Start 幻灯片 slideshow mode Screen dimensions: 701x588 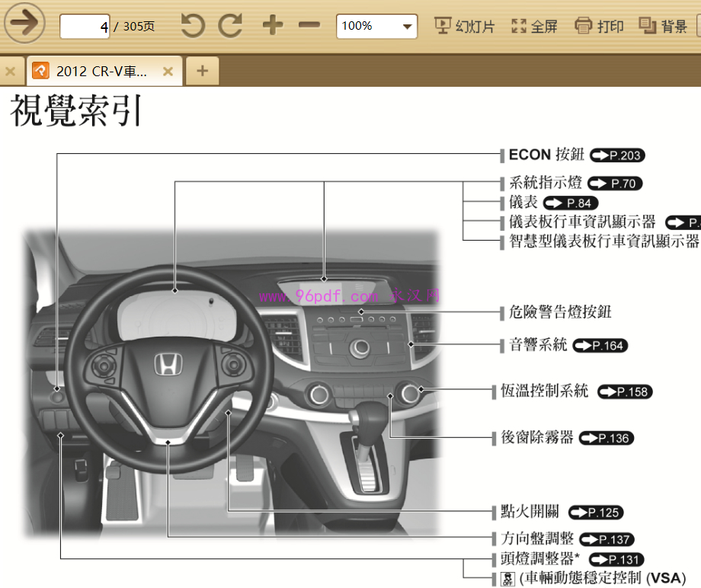(464, 24)
